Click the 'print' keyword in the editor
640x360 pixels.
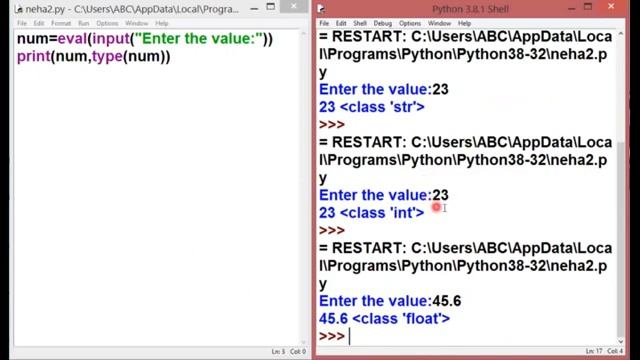33,57
